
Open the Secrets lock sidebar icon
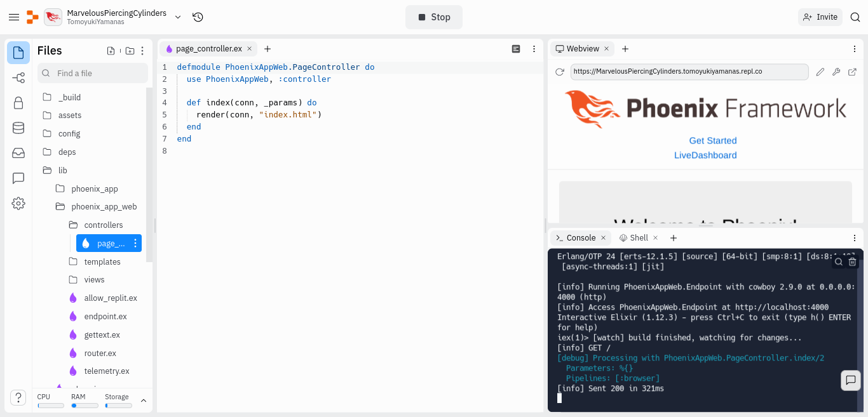(x=18, y=103)
